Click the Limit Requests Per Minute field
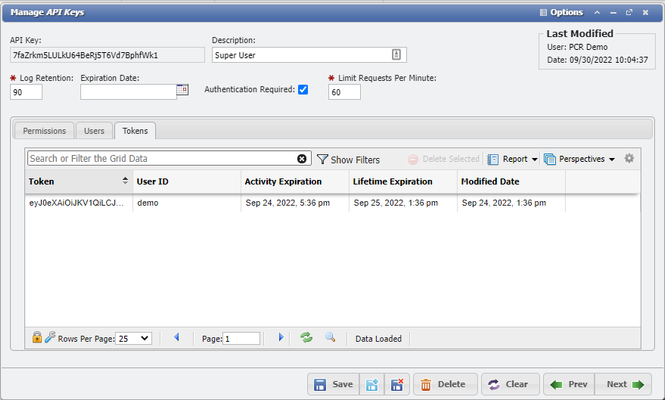 [344, 92]
